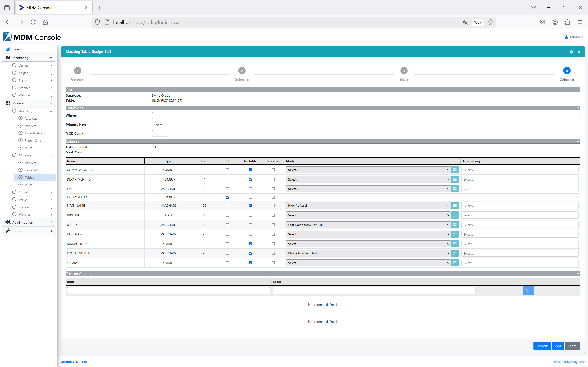Click the Where condition input field
This screenshot has height=367, width=588.
[x=365, y=116]
